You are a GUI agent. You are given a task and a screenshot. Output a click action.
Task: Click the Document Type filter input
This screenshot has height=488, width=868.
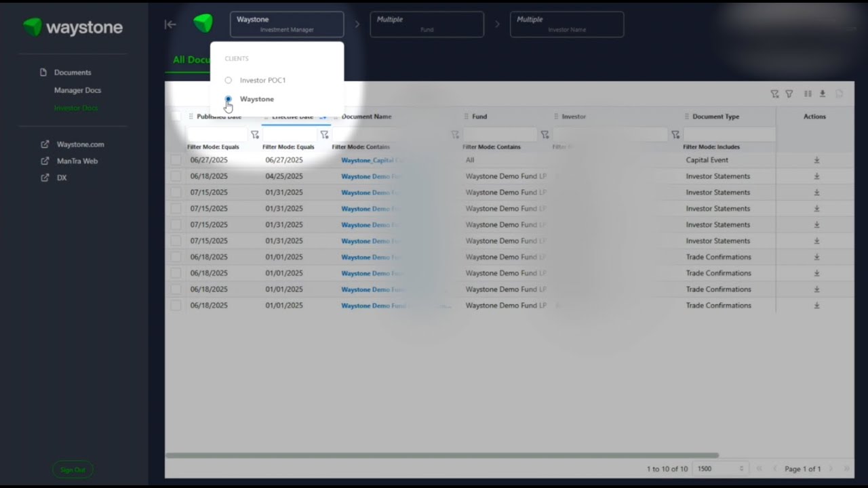point(728,135)
